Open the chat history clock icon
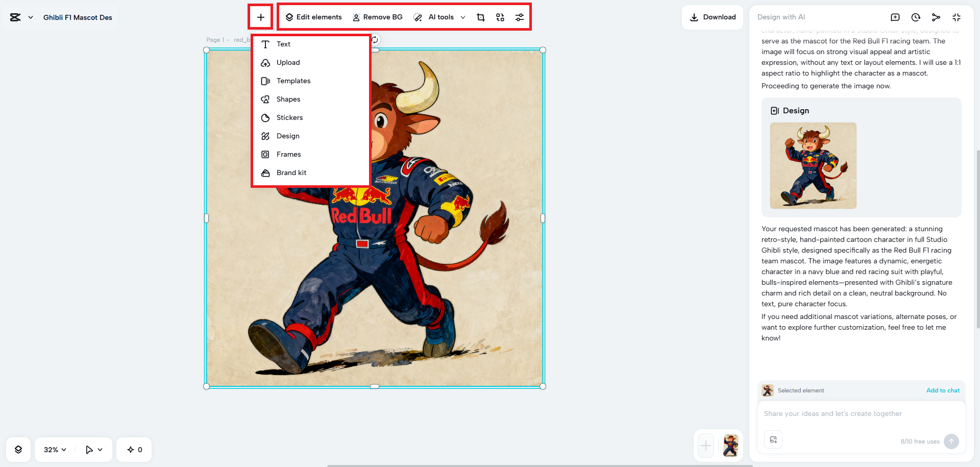Image resolution: width=980 pixels, height=467 pixels. (x=916, y=17)
